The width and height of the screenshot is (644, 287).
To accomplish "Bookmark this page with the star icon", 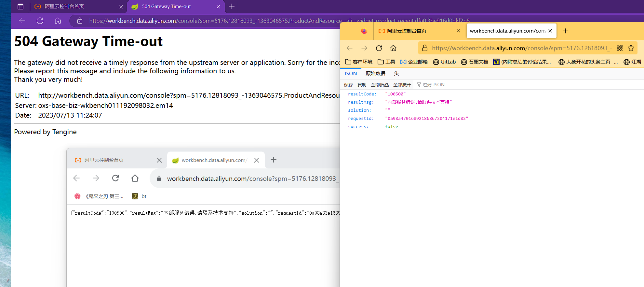I will pyautogui.click(x=631, y=48).
